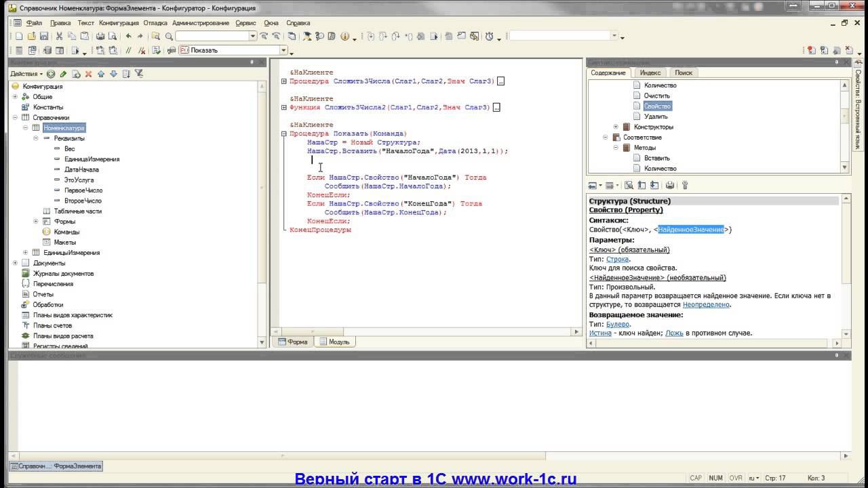Switch to the Модуль tab below the editor
This screenshot has width=868, height=488.
(x=335, y=342)
